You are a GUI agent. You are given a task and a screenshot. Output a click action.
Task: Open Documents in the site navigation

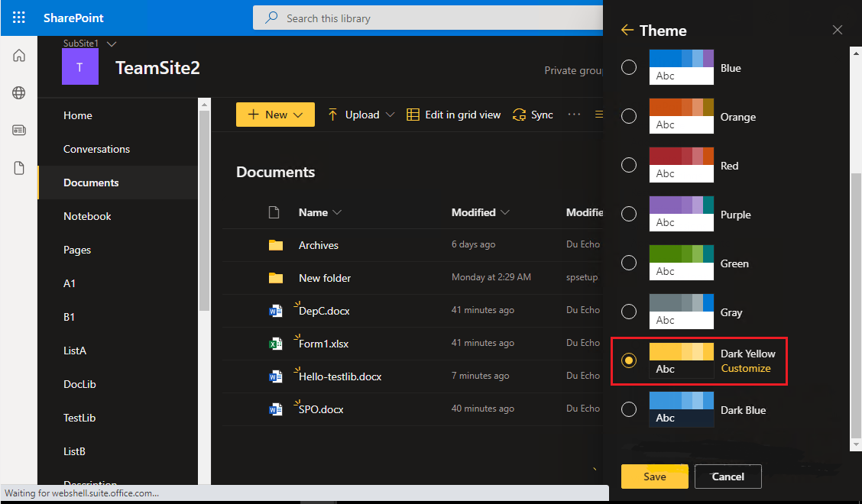pos(91,183)
